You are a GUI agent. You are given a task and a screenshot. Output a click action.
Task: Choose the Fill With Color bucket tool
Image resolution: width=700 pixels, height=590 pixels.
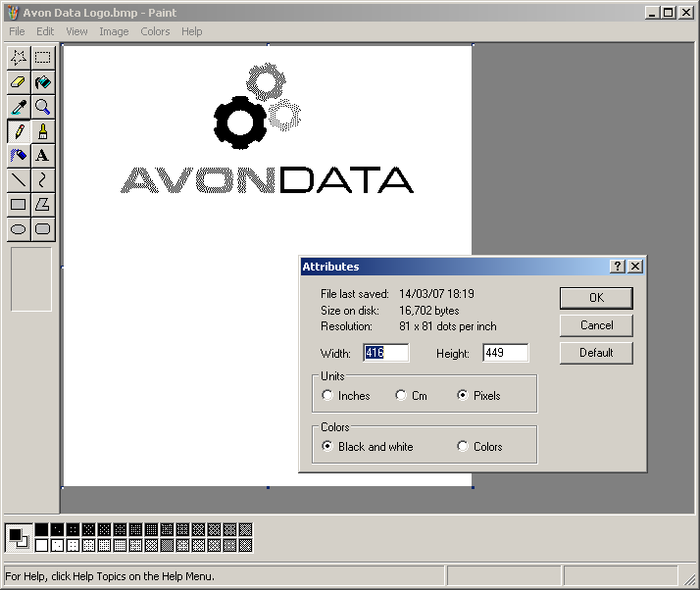(x=43, y=82)
